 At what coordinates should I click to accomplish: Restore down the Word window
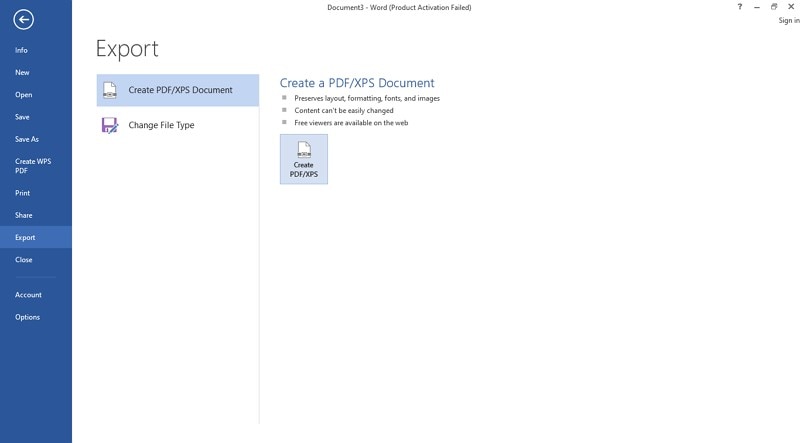click(x=774, y=7)
